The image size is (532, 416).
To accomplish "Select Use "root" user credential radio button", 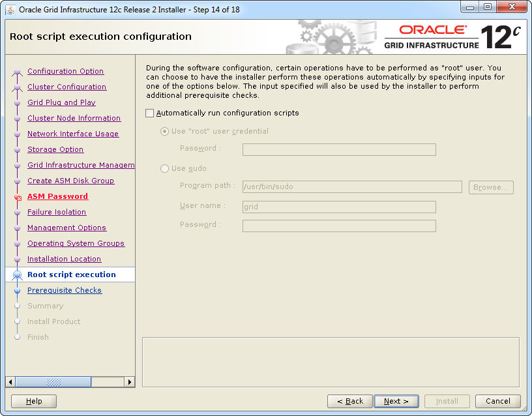I will pos(164,132).
